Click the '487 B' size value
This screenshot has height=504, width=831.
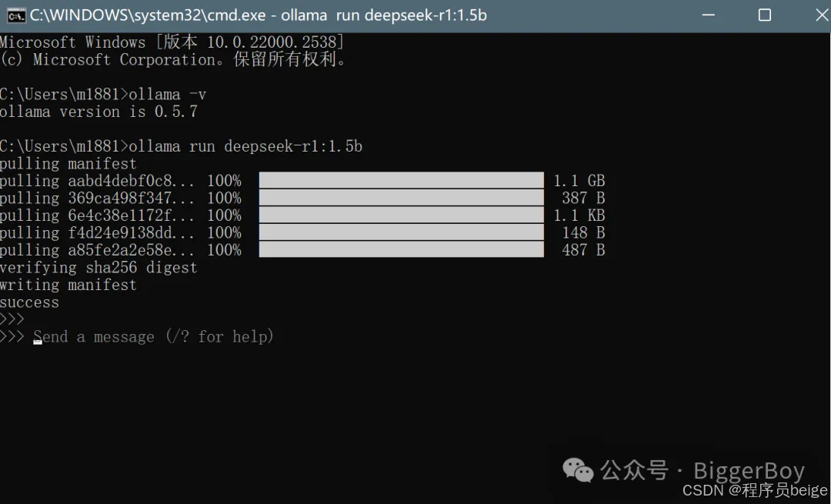pyautogui.click(x=583, y=250)
